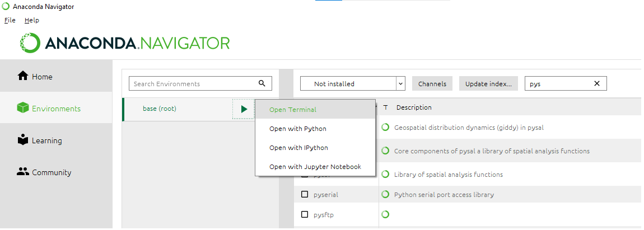Click the Python serial port access library description

[444, 194]
